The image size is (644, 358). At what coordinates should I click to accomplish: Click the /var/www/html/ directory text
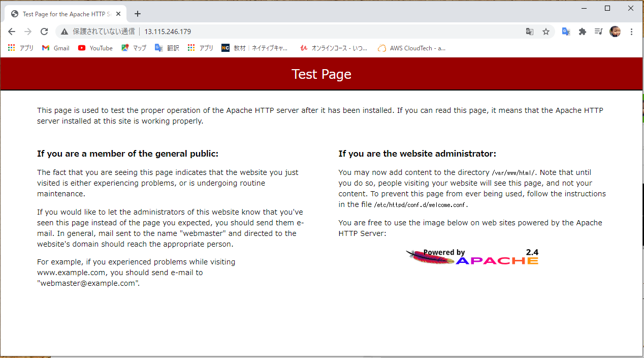513,173
